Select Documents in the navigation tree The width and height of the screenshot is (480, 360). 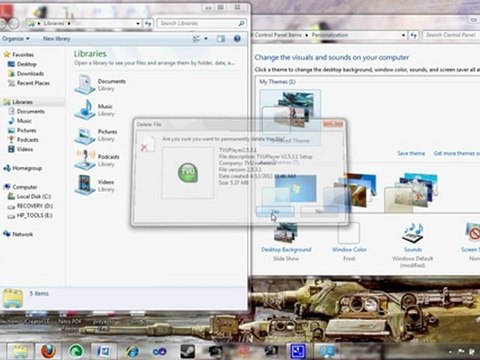point(31,111)
